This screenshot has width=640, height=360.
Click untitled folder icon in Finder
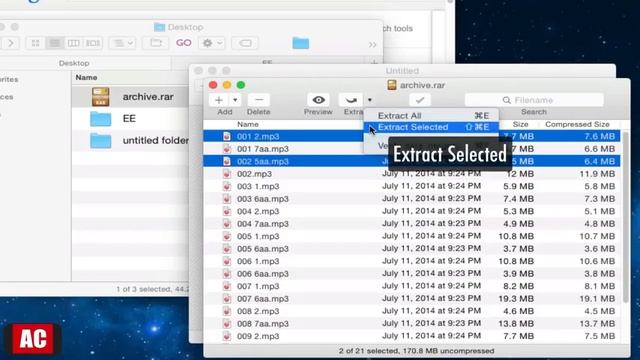[x=100, y=141]
